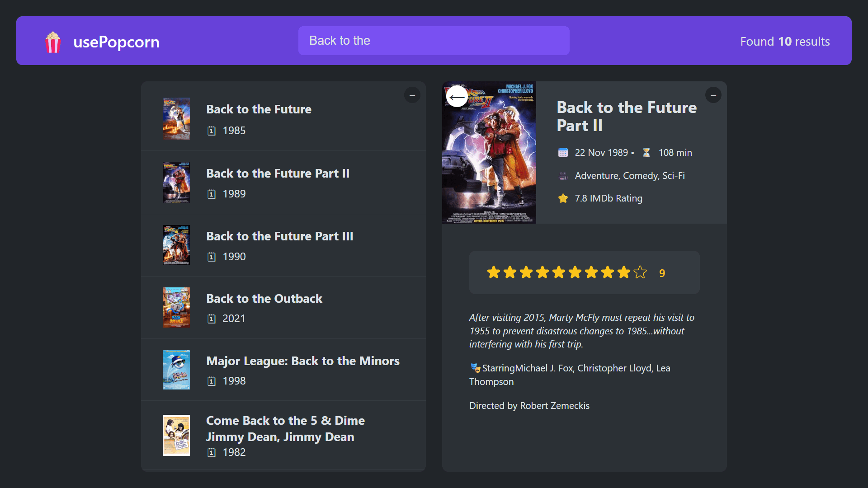
Task: Click the search input field
Action: pyautogui.click(x=434, y=40)
